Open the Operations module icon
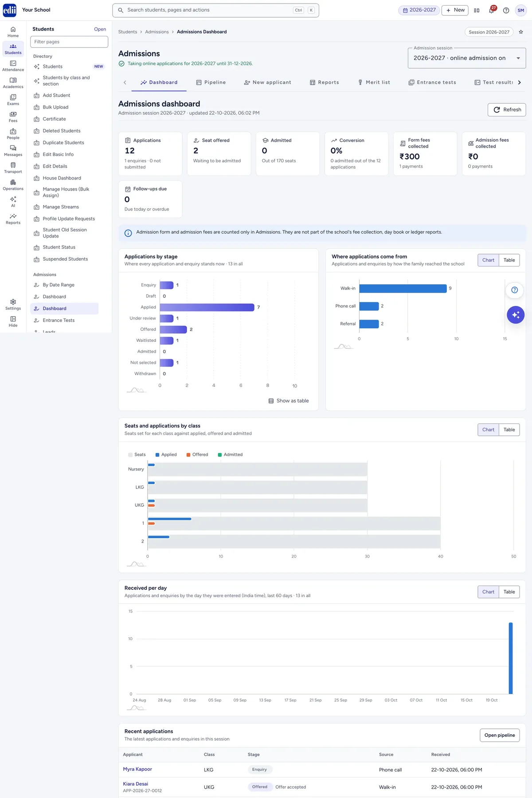The width and height of the screenshot is (532, 798). coord(13,185)
